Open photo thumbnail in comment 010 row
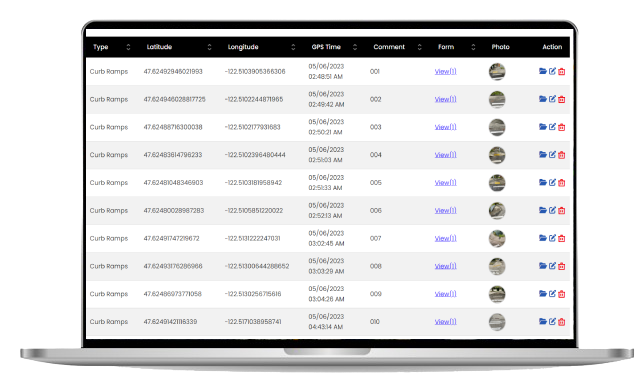The image size is (640, 390). pyautogui.click(x=497, y=321)
